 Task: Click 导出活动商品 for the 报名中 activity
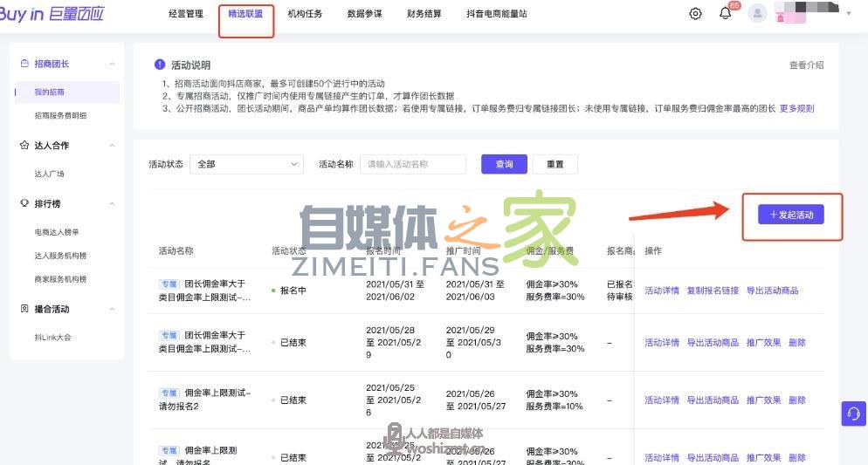point(773,291)
